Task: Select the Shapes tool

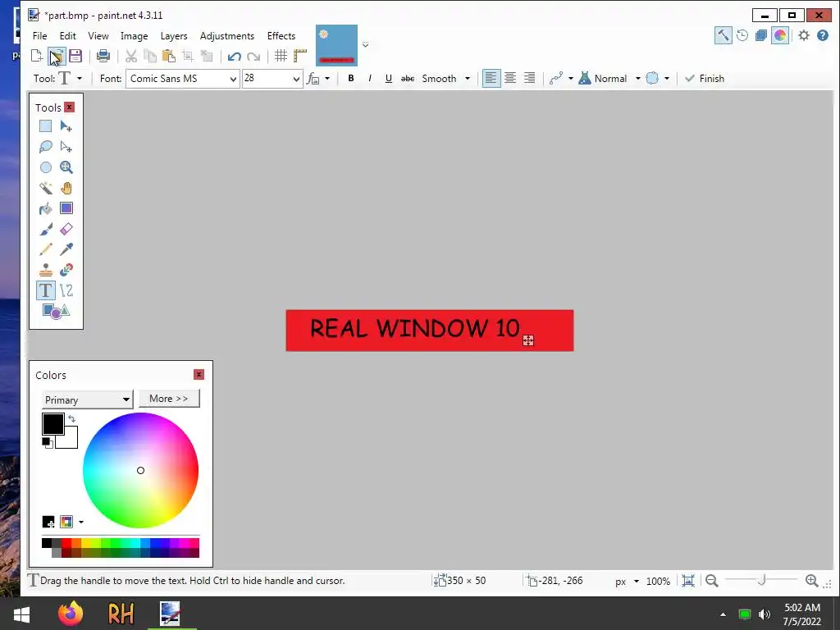Action: (56, 311)
